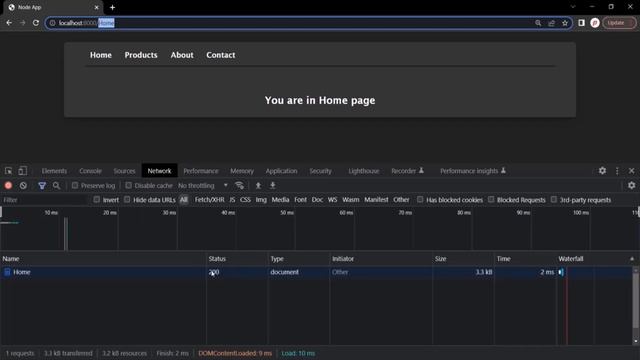Filter requests by CSS type

(245, 200)
